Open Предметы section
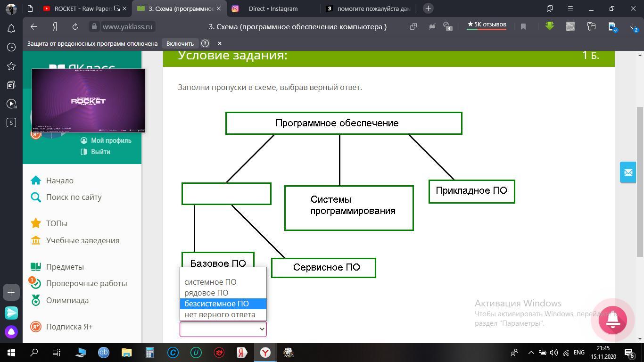Image resolution: width=644 pixels, height=362 pixels. (x=57, y=267)
